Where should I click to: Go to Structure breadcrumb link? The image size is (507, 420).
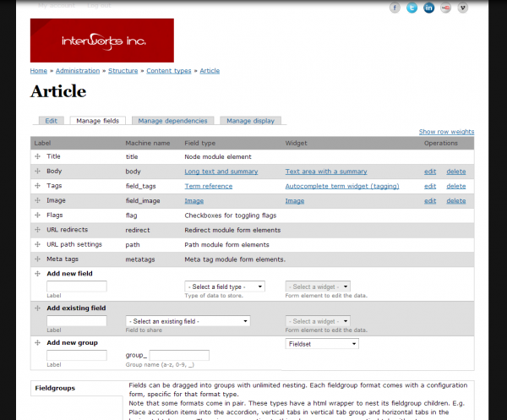[x=123, y=71]
